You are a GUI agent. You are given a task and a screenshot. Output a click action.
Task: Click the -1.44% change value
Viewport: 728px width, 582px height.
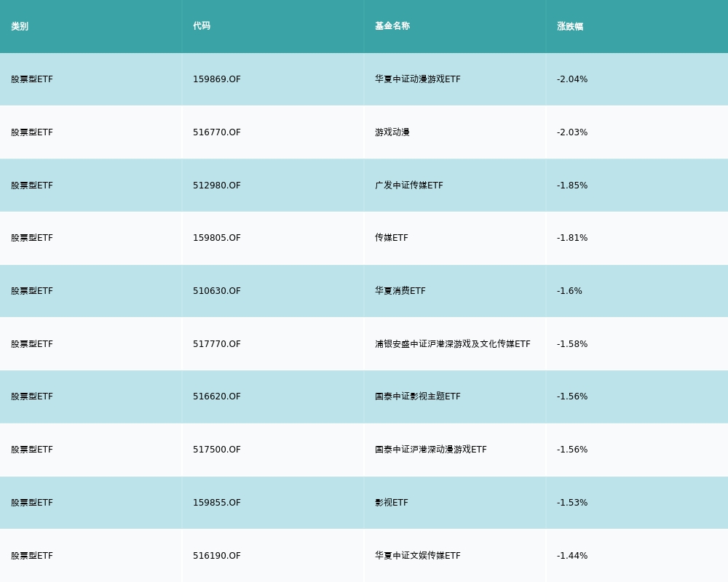pyautogui.click(x=572, y=556)
